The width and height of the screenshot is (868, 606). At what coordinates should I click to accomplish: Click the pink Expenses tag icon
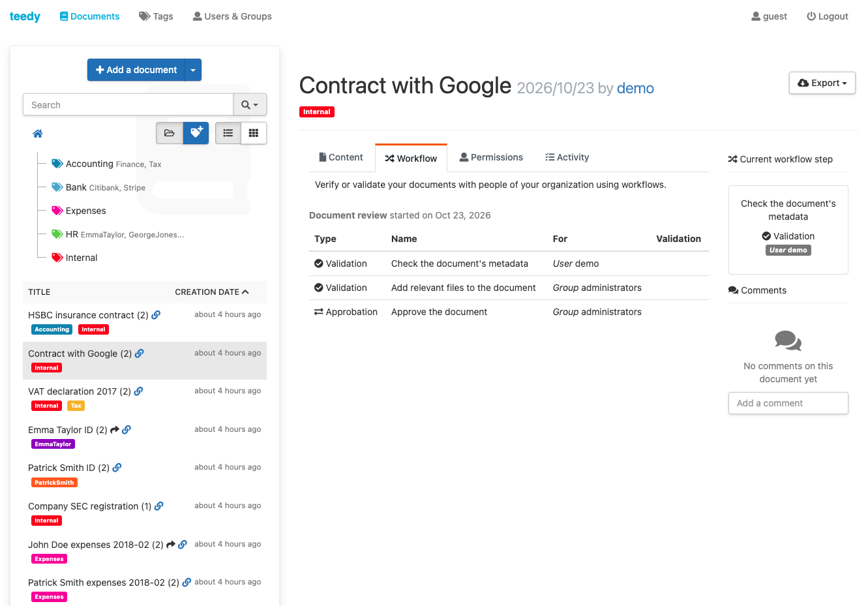pyautogui.click(x=57, y=211)
